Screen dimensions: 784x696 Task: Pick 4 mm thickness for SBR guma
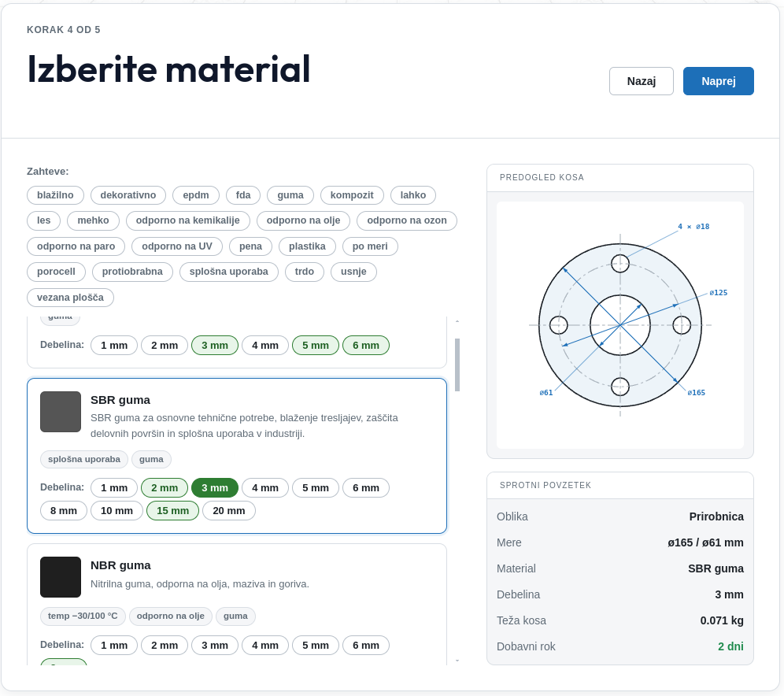click(265, 487)
